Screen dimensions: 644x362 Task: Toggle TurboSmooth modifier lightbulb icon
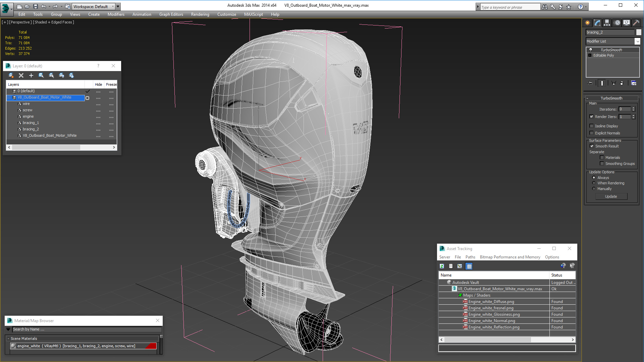[x=591, y=50]
